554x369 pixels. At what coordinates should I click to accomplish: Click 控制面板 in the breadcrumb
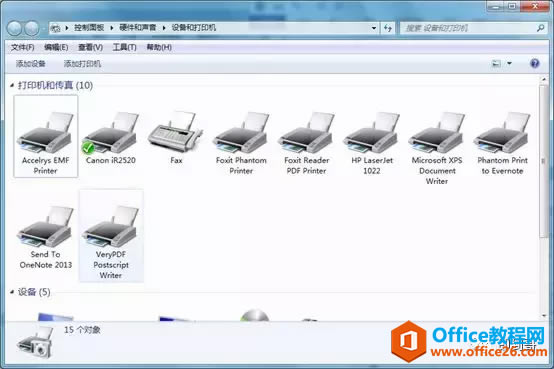pos(89,28)
